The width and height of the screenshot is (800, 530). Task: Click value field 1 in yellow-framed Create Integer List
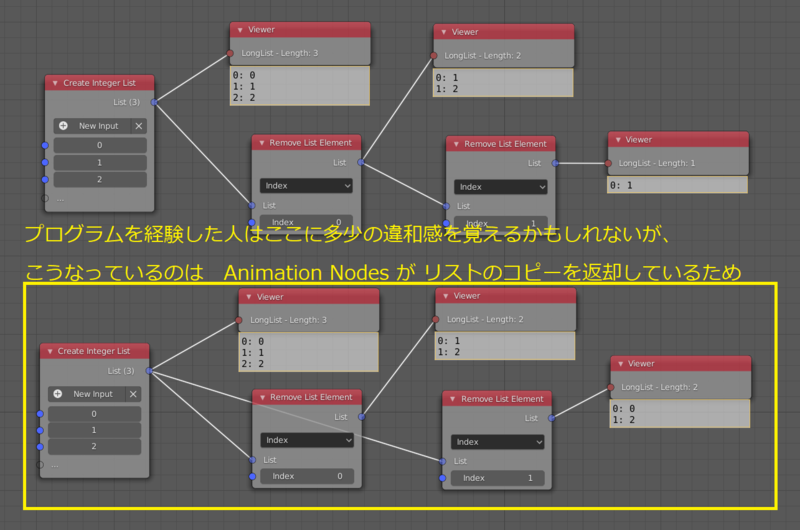click(x=94, y=430)
